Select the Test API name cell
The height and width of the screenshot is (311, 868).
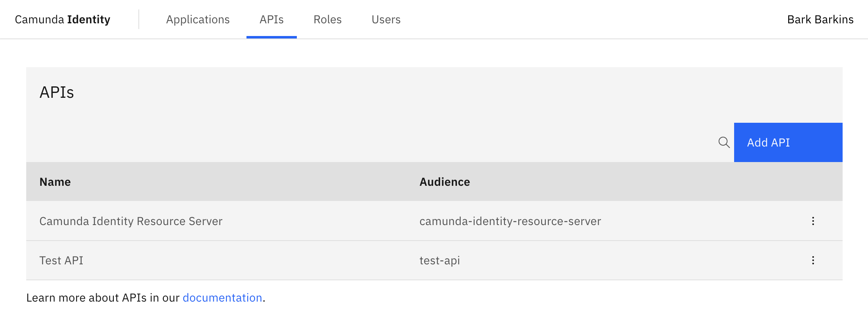point(61,260)
